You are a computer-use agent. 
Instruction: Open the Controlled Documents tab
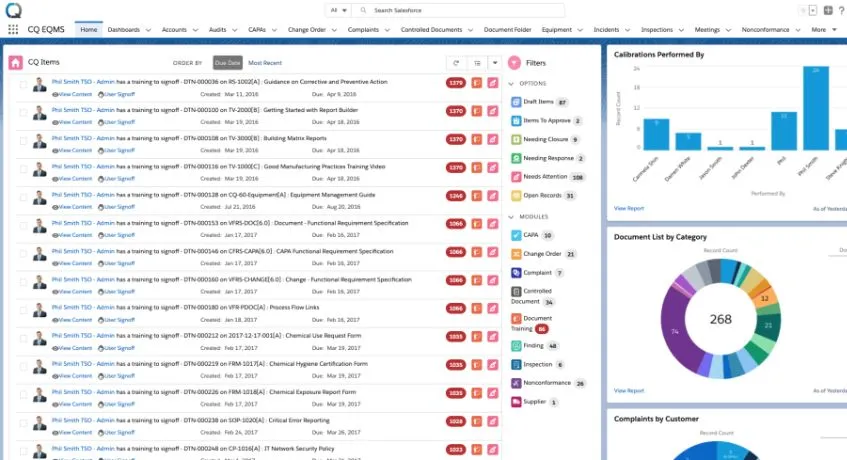431,30
